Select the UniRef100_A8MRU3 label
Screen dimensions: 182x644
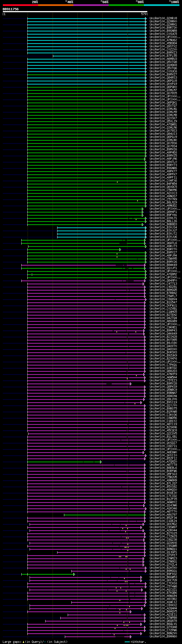coord(163,59)
